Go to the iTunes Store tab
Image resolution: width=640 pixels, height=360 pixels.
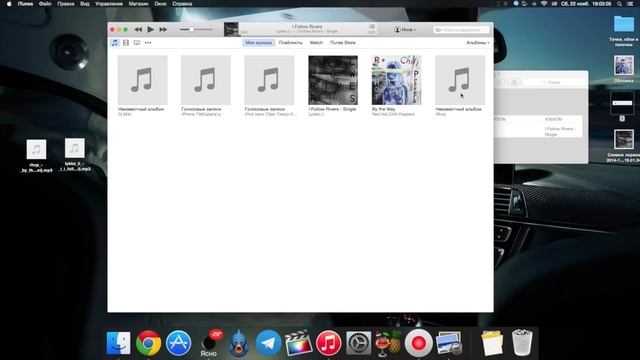[x=342, y=42]
